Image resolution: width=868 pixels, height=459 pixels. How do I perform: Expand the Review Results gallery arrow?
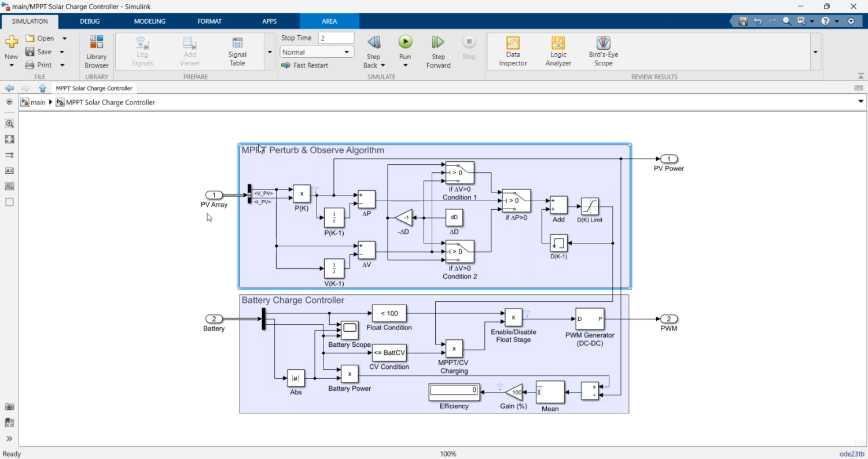point(815,52)
